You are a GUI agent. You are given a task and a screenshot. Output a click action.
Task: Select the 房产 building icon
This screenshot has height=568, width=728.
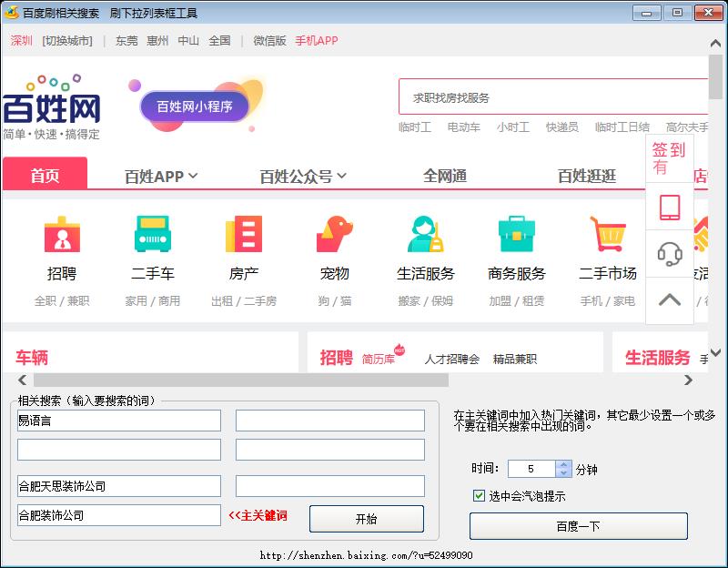coord(244,234)
